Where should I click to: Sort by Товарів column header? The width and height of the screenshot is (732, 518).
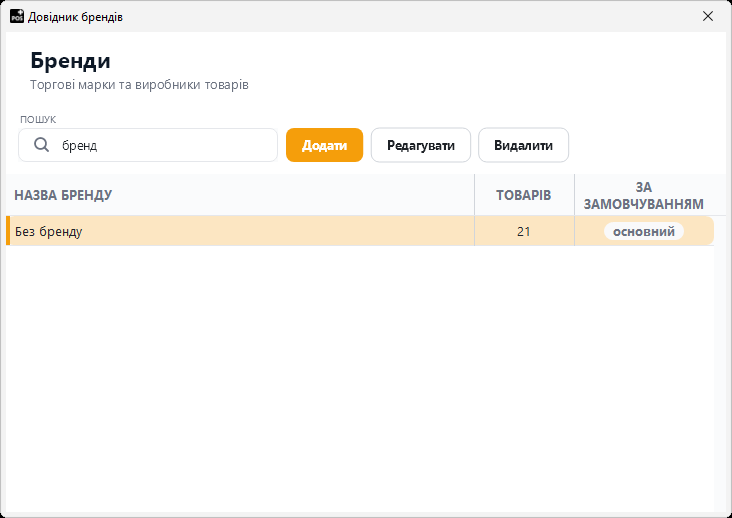[524, 195]
